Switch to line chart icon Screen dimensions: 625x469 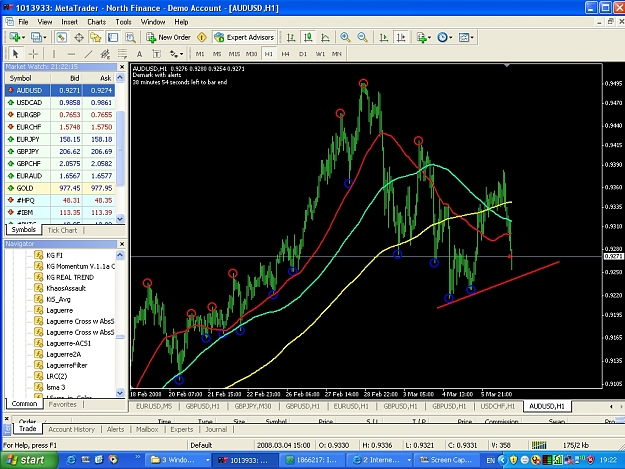pos(325,37)
